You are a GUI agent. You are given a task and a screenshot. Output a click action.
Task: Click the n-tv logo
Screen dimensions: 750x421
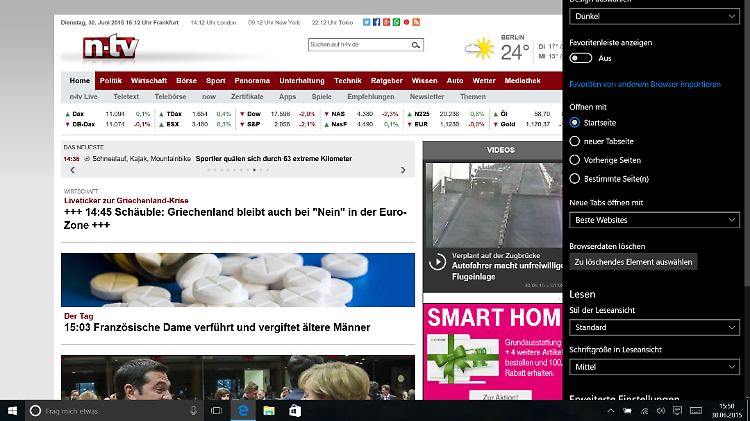(110, 46)
